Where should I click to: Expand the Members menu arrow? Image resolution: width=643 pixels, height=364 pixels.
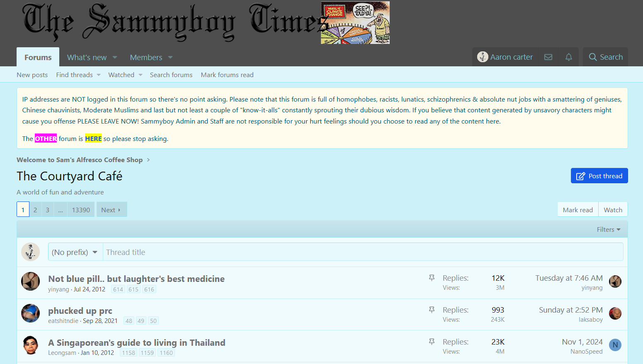[170, 58]
